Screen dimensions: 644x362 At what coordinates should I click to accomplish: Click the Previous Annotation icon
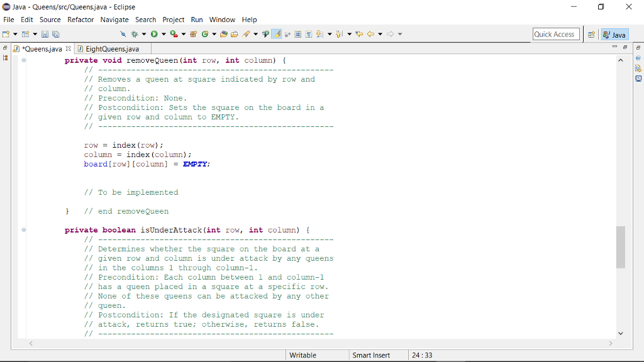[339, 34]
